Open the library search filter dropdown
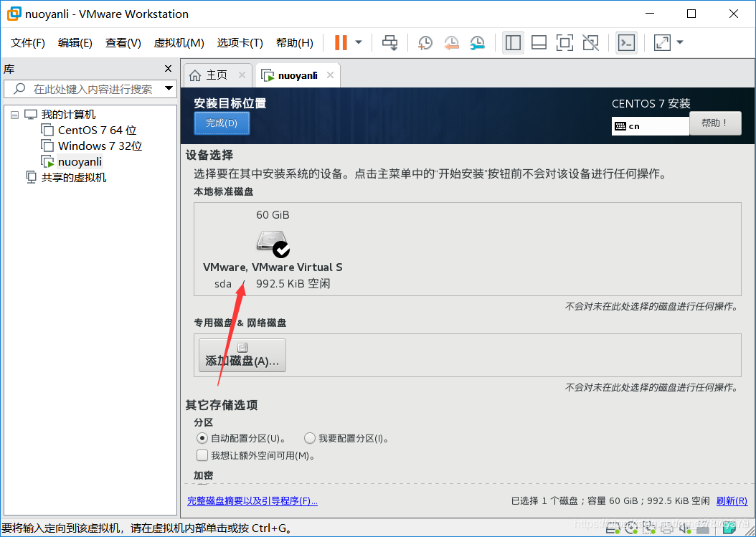Screen dimensions: 756x537 169,88
